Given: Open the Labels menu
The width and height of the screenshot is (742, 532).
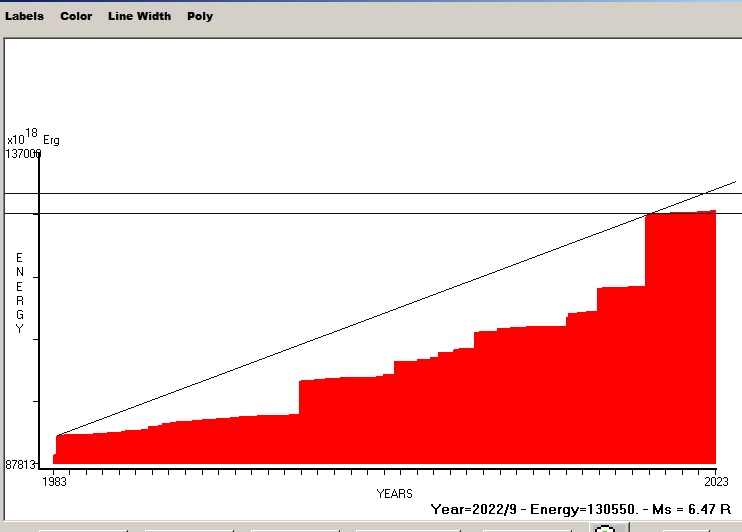Looking at the screenshot, I should pyautogui.click(x=25, y=16).
